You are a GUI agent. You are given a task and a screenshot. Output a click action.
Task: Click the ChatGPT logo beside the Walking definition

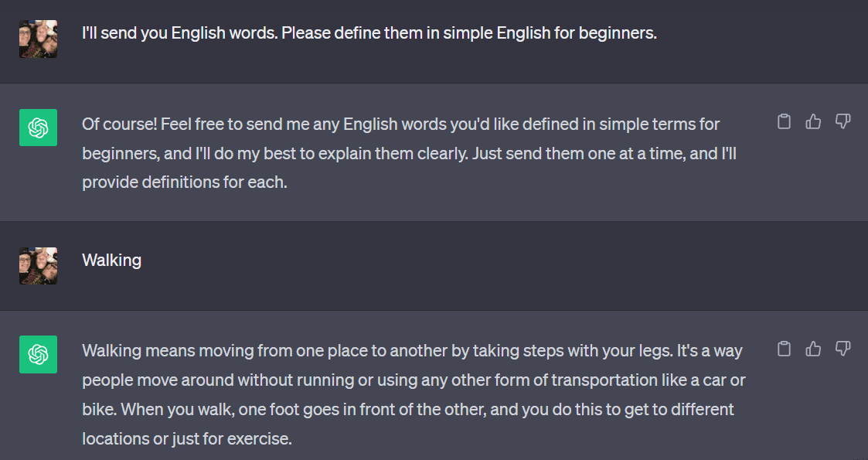(38, 354)
